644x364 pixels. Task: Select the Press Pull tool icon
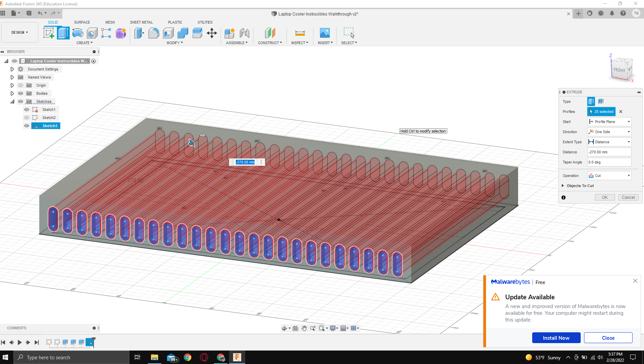pyautogui.click(x=139, y=33)
